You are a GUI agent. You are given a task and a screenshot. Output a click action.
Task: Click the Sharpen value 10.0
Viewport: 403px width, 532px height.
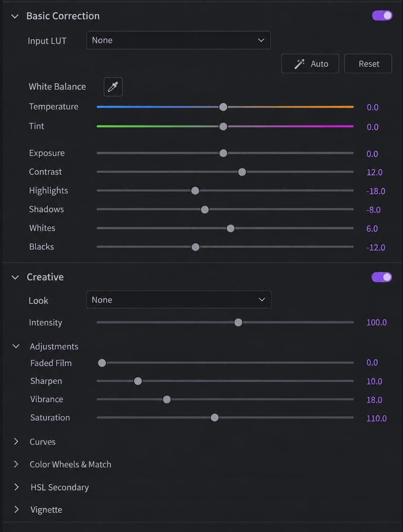pyautogui.click(x=374, y=381)
